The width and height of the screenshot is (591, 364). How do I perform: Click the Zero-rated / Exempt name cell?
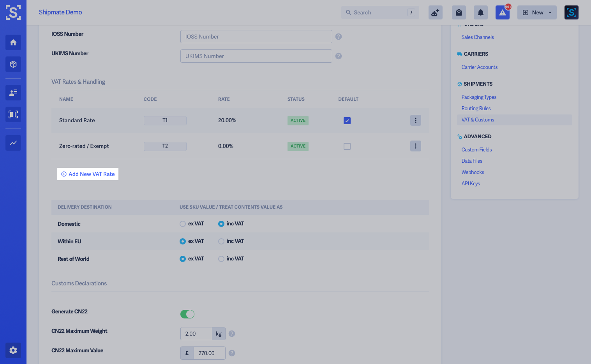pyautogui.click(x=84, y=146)
